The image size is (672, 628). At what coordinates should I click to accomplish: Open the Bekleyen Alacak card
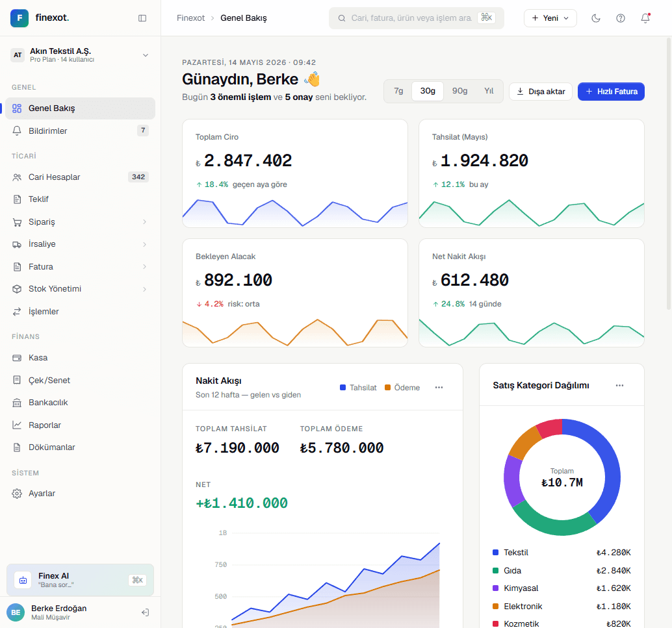point(295,293)
